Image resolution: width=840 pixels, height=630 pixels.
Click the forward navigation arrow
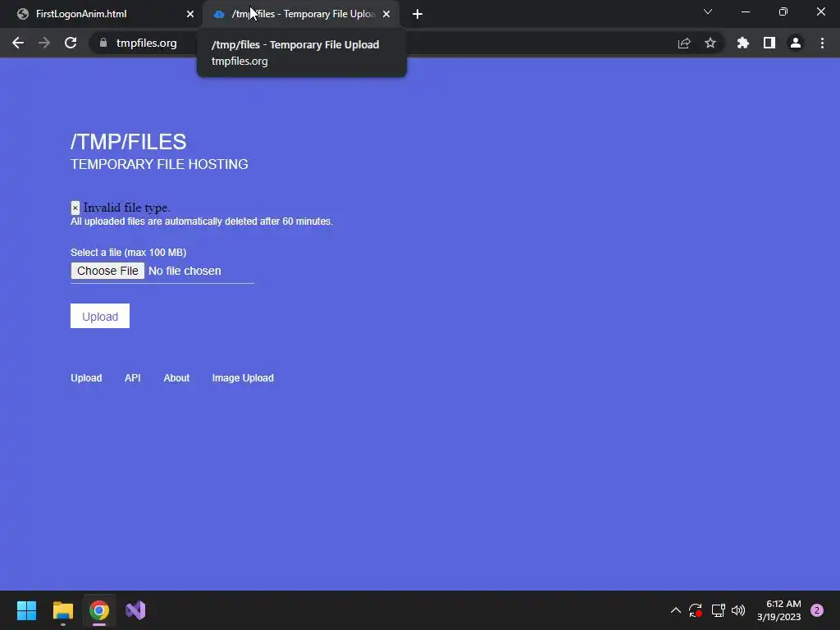pos(44,43)
